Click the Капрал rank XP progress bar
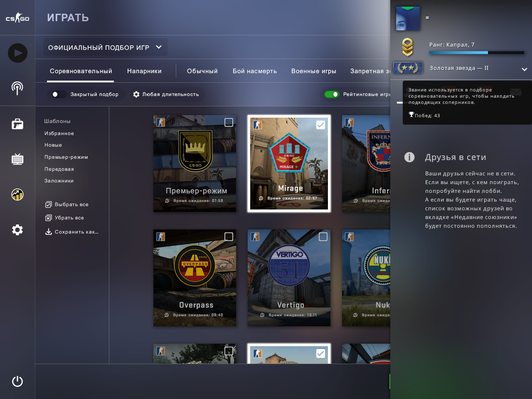Screen dimensions: 532x399 point(477,53)
